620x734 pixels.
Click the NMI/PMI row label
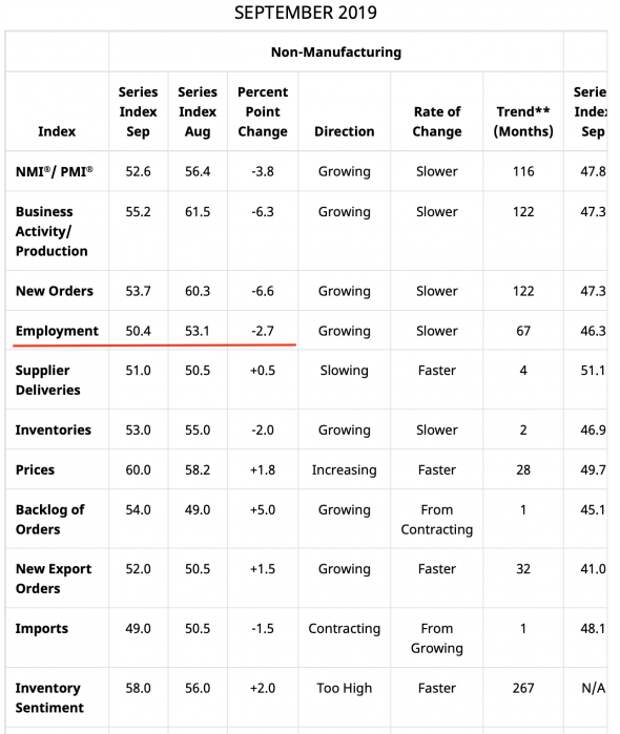[x=54, y=171]
